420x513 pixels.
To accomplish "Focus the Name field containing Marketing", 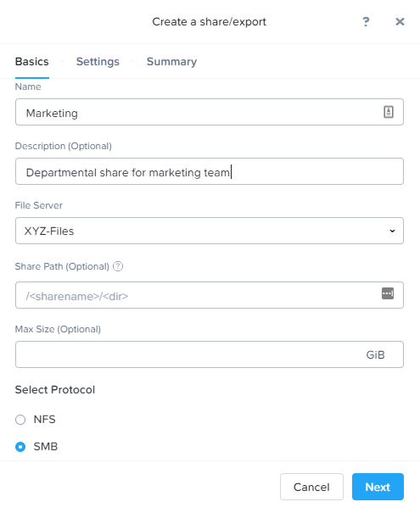I will [x=210, y=112].
